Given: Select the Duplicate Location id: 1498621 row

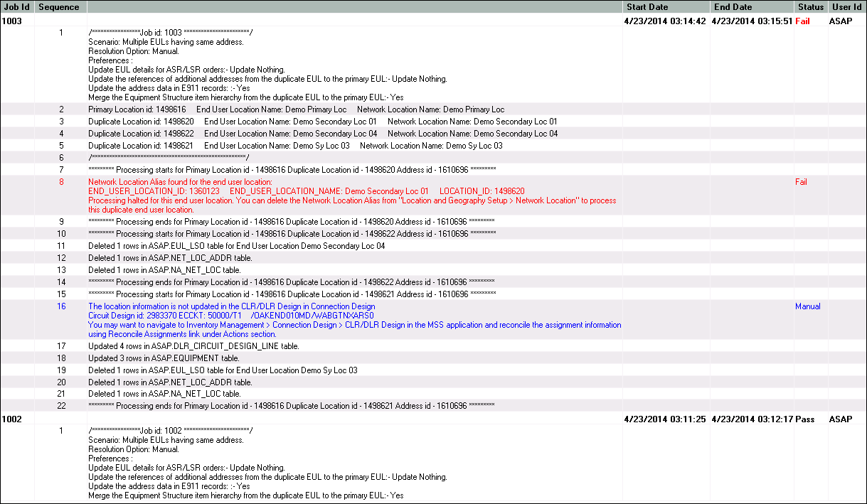Looking at the screenshot, I should coord(433,146).
